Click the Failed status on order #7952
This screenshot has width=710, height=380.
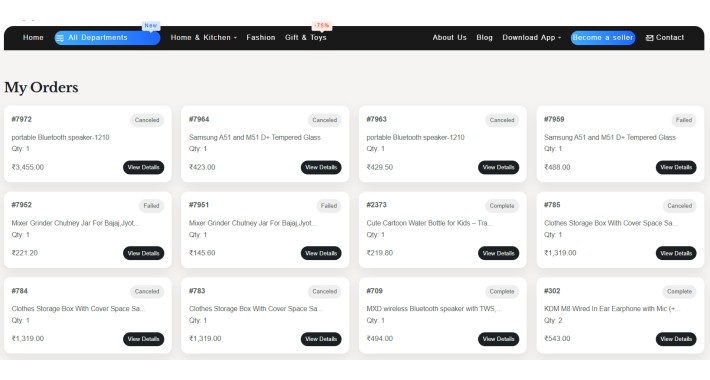tap(151, 206)
